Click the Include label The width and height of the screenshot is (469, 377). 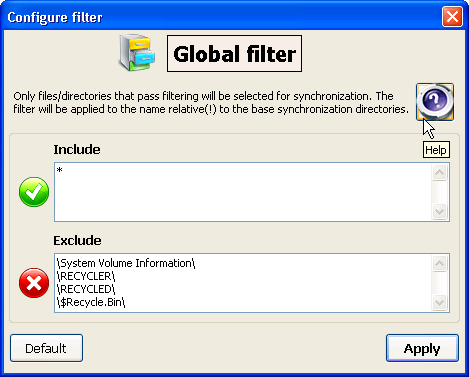[77, 149]
